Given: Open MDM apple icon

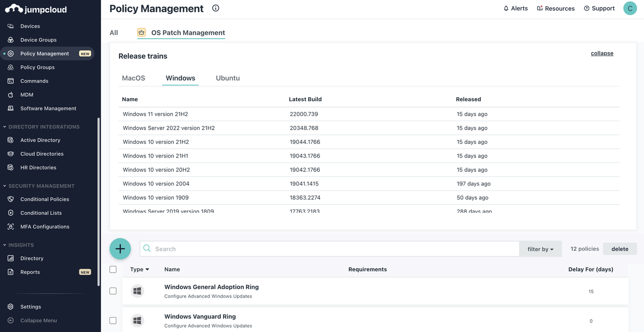Looking at the screenshot, I should pos(11,95).
